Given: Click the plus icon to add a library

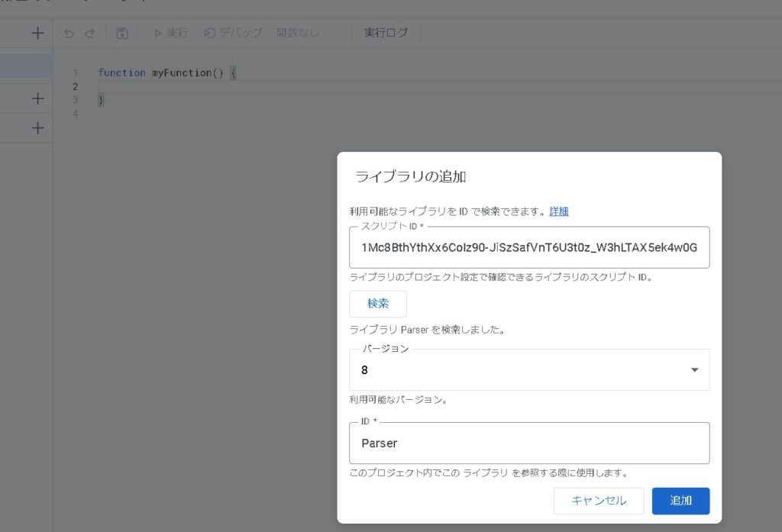Looking at the screenshot, I should point(37,98).
